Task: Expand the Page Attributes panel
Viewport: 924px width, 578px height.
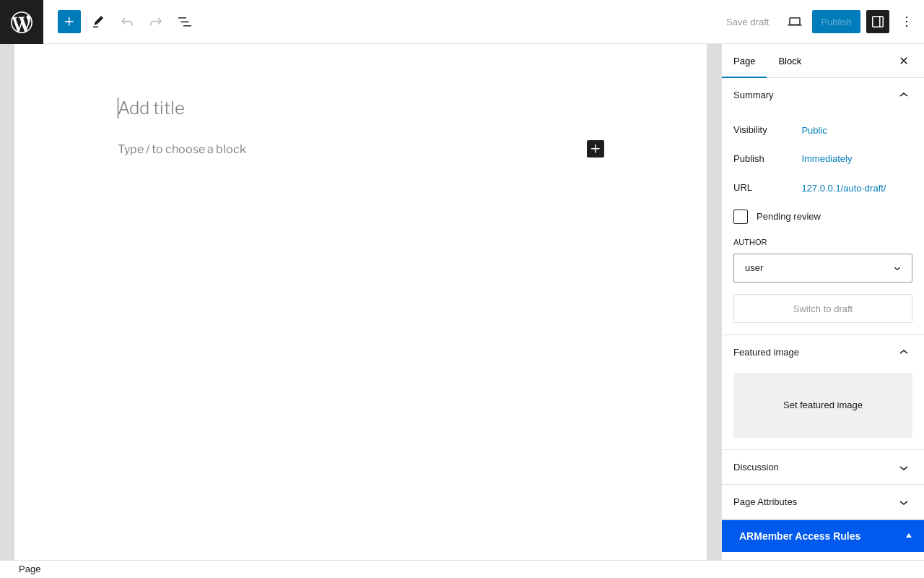Action: pyautogui.click(x=823, y=502)
